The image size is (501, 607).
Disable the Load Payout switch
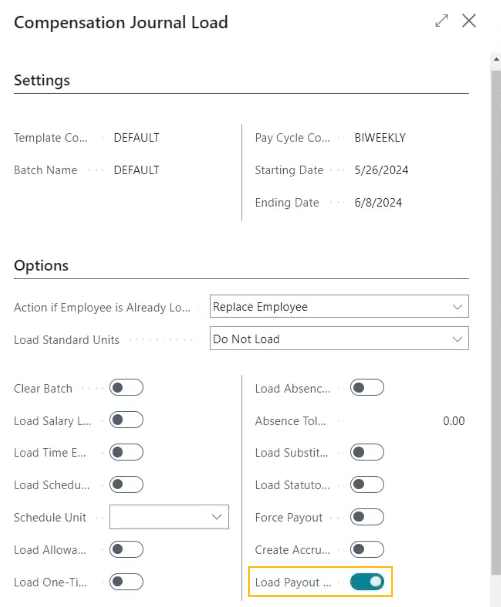[x=367, y=582]
